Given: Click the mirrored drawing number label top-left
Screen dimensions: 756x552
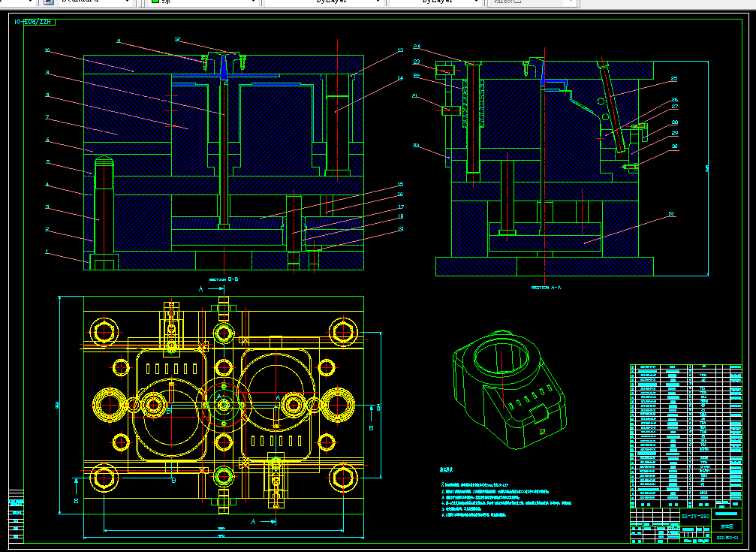Looking at the screenshot, I should point(32,23).
